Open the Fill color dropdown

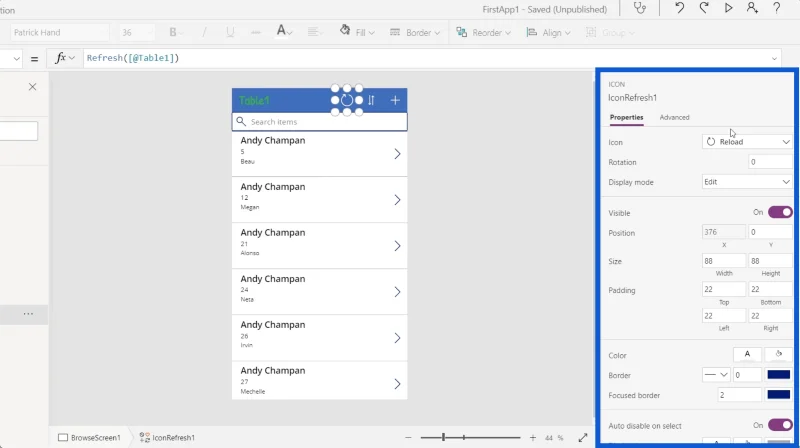point(357,32)
